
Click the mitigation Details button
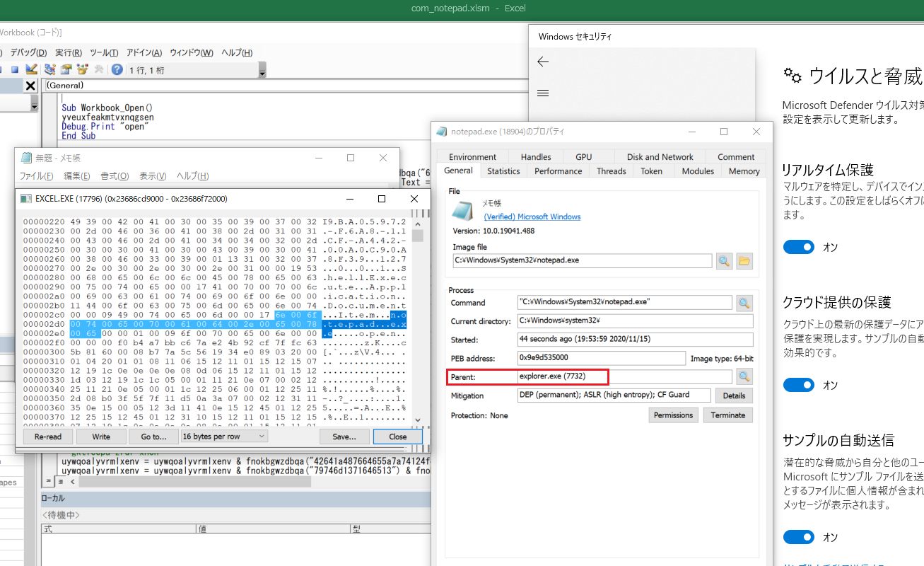(x=734, y=395)
